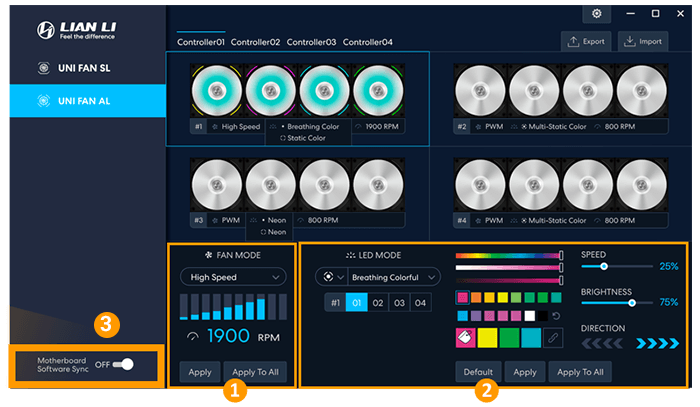
Task: Switch to Controller02 tab
Action: 256,42
